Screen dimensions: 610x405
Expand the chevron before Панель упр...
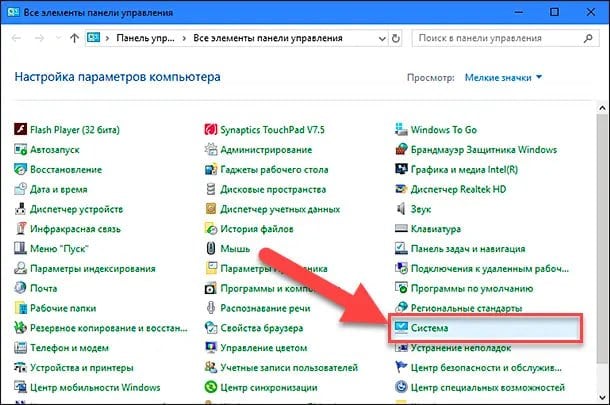click(x=107, y=38)
